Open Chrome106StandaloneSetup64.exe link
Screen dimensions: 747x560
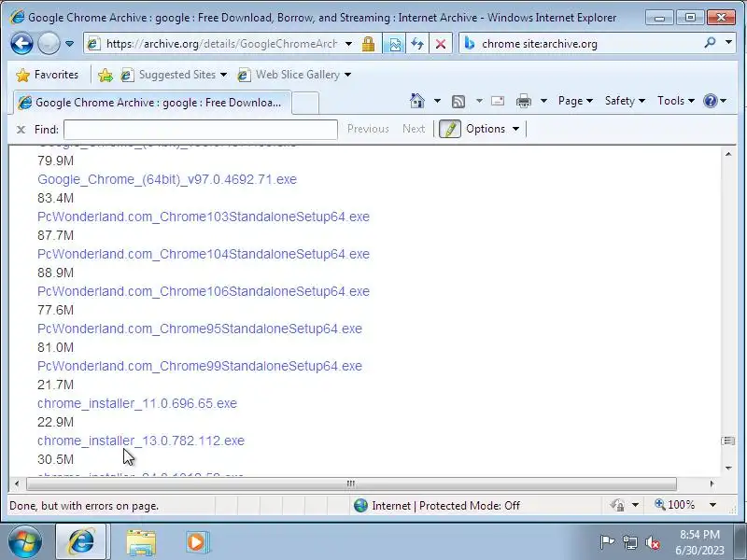pos(204,291)
